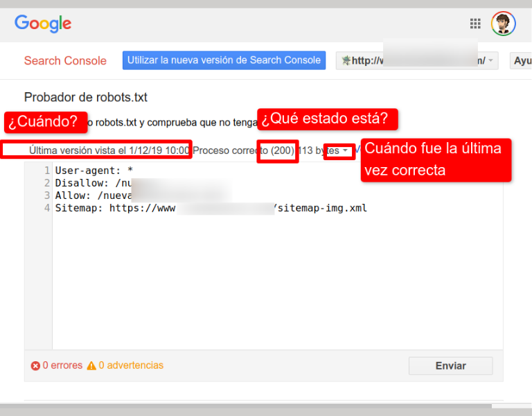The width and height of the screenshot is (532, 416).
Task: Click the Allow line in editor
Action: click(94, 196)
